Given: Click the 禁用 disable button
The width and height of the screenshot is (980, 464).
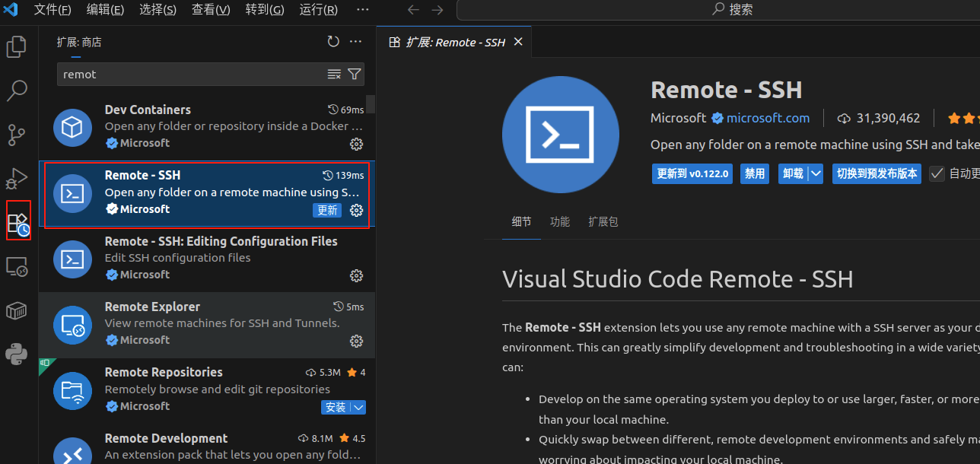Looking at the screenshot, I should 755,173.
